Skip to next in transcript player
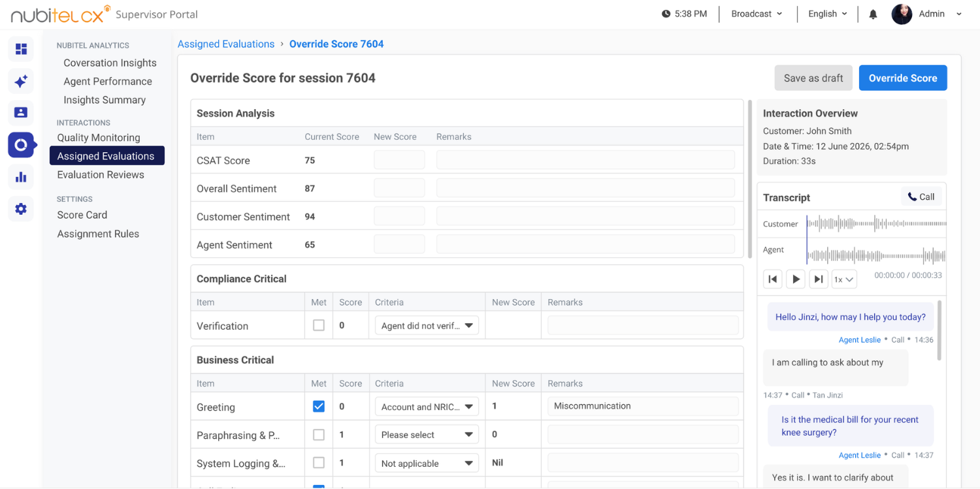This screenshot has width=980, height=489. [819, 279]
